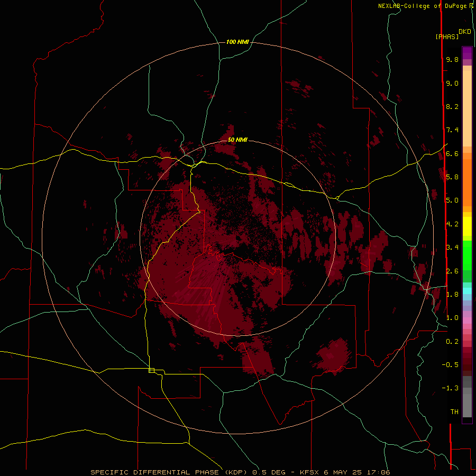The image size is (476, 476).
Task: Click the -0.5 scale value
Action: point(450,364)
